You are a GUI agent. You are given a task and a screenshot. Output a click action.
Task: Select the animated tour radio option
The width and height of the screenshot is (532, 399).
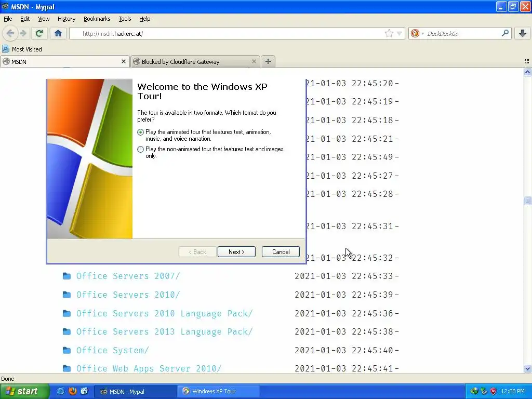(x=140, y=132)
